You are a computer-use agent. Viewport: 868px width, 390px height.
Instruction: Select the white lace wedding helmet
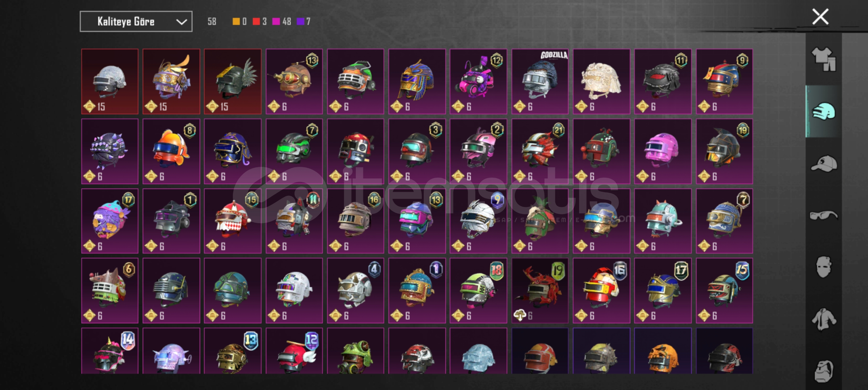tap(602, 82)
